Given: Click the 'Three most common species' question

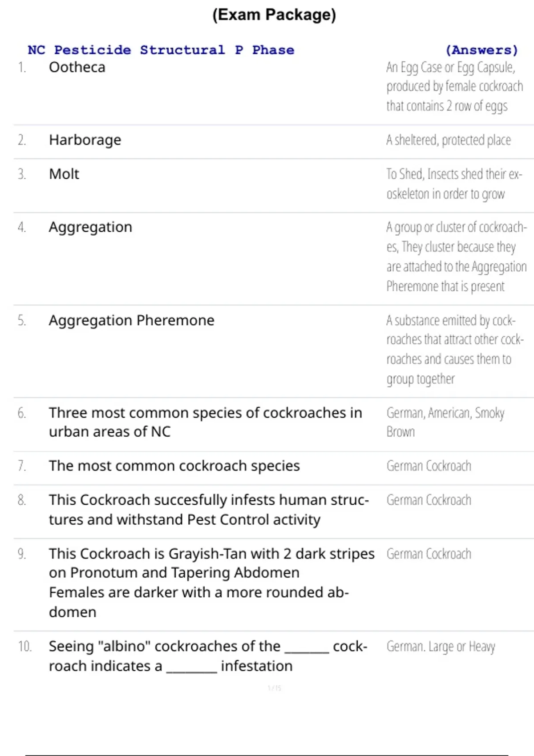Looking at the screenshot, I should coord(206,422).
